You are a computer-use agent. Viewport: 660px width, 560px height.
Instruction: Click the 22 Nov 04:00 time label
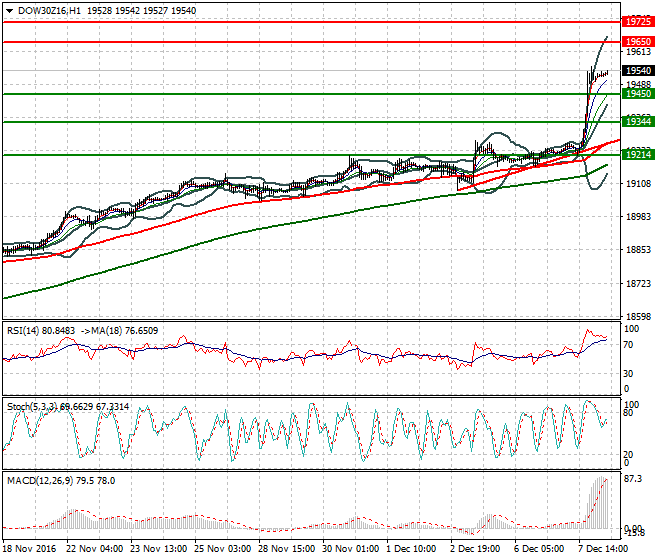click(x=94, y=549)
